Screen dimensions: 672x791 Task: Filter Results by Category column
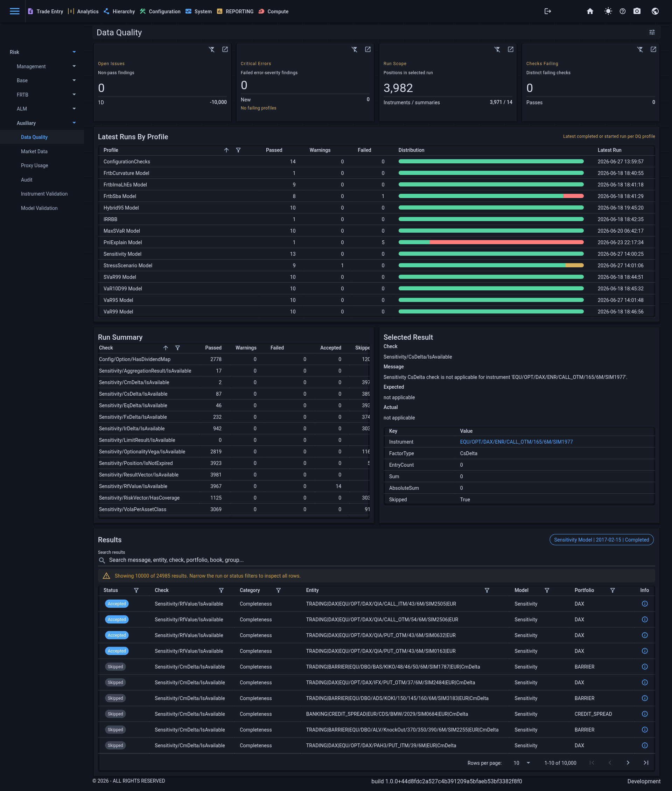point(278,590)
